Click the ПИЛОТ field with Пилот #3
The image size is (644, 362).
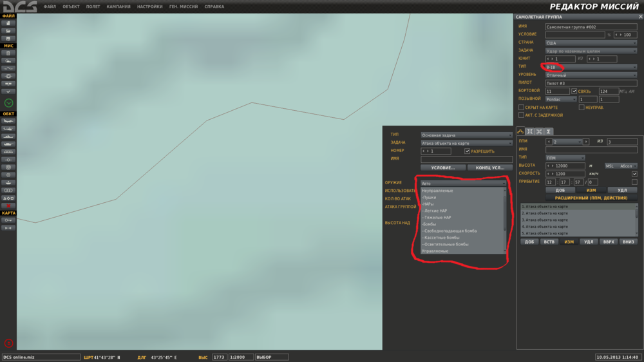pos(591,83)
